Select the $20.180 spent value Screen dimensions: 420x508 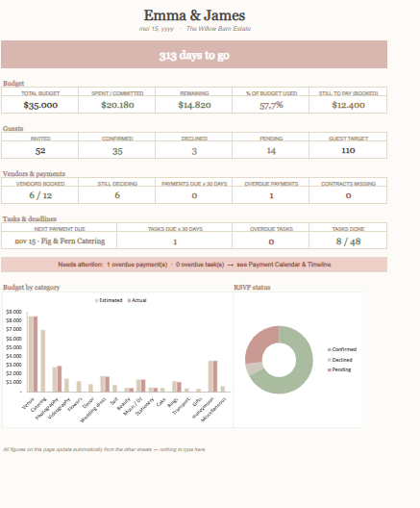(117, 105)
